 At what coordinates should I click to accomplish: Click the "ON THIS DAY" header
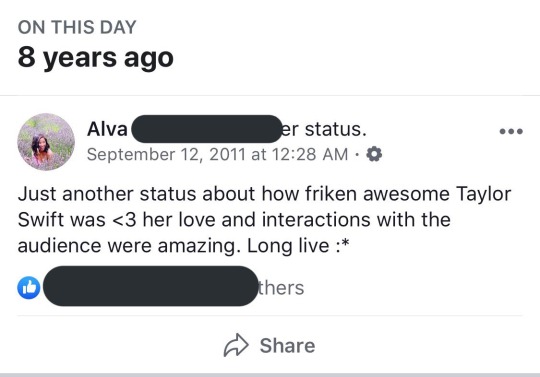tap(77, 27)
